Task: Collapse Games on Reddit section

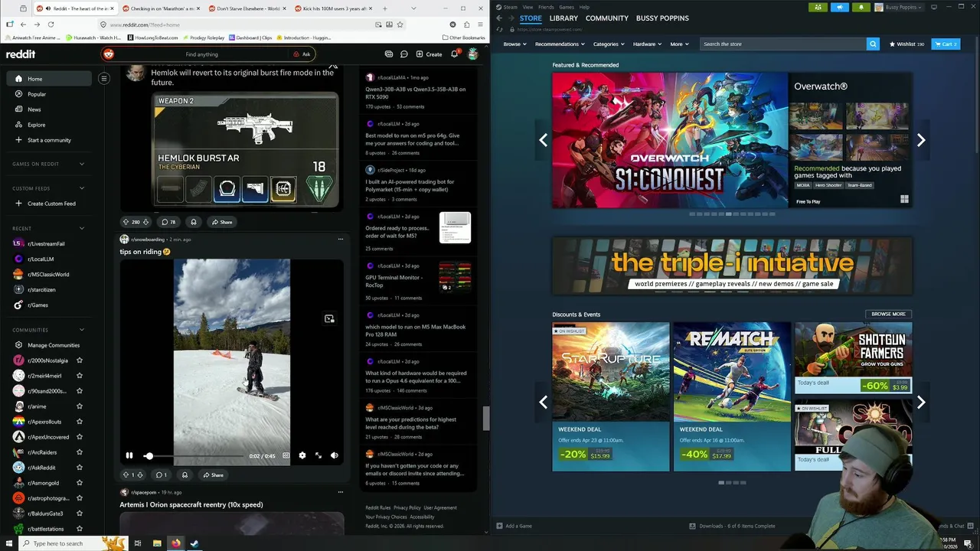Action: tap(82, 164)
